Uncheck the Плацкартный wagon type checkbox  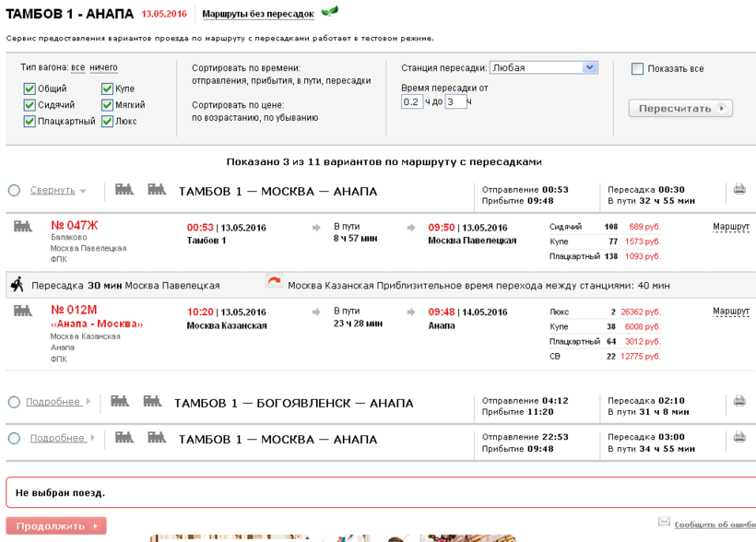pos(30,121)
